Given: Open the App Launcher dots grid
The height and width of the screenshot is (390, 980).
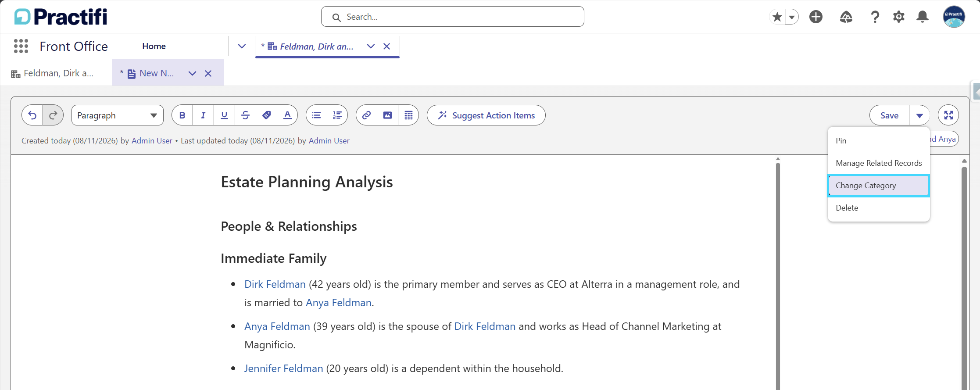Looking at the screenshot, I should [21, 46].
